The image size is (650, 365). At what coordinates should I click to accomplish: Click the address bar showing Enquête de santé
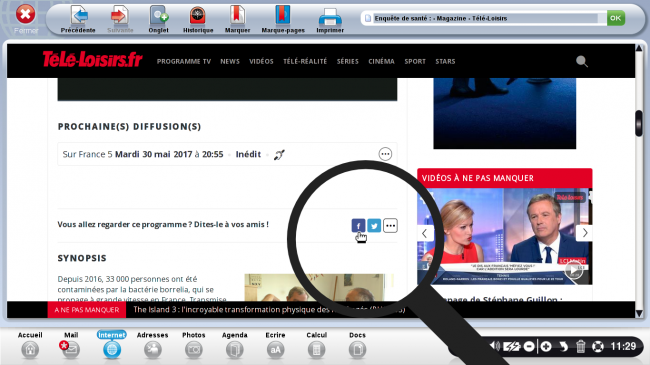coord(485,18)
